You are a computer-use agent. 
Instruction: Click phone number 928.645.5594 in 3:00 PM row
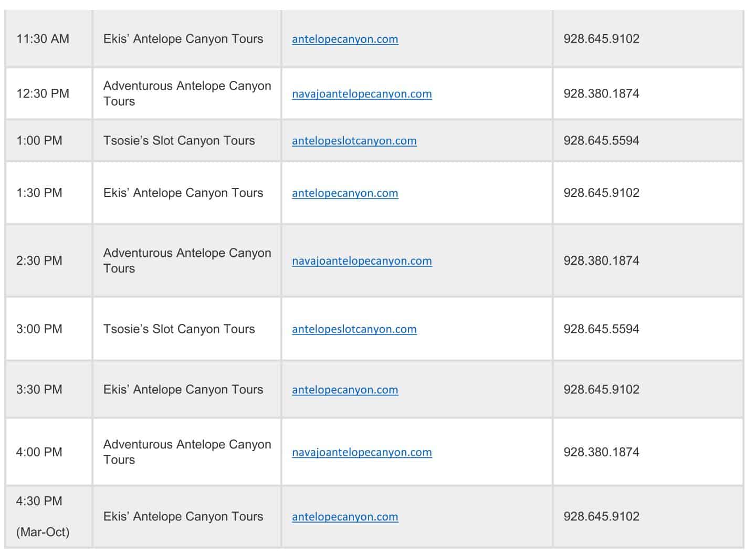601,329
